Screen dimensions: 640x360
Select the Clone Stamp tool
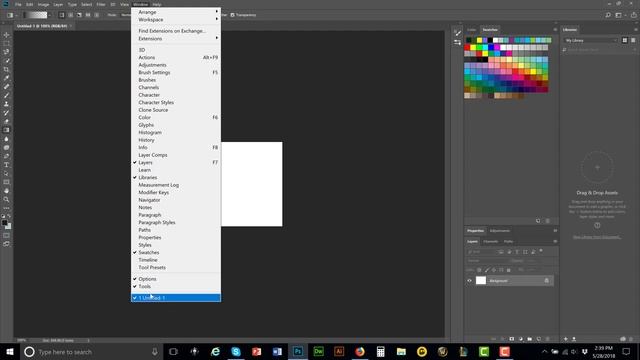tap(6, 104)
